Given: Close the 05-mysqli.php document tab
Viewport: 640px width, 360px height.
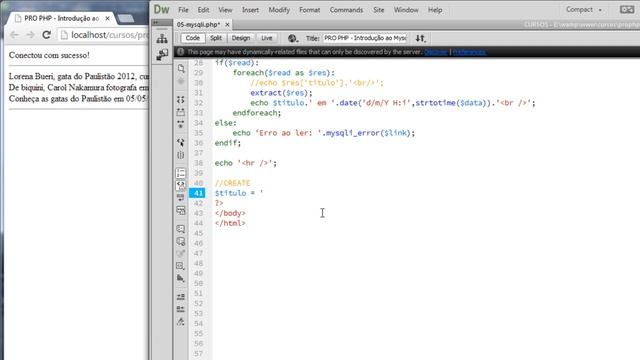Looking at the screenshot, I should (227, 25).
